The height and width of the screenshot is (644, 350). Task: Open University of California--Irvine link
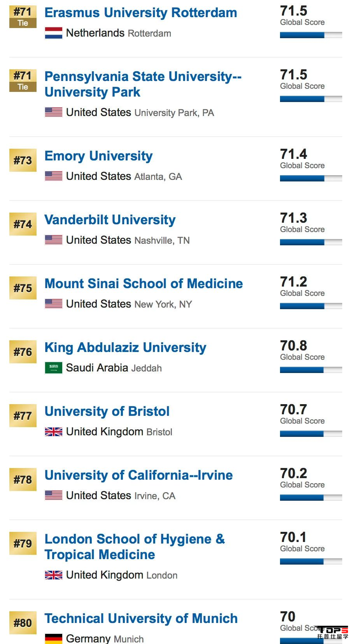pyautogui.click(x=138, y=475)
